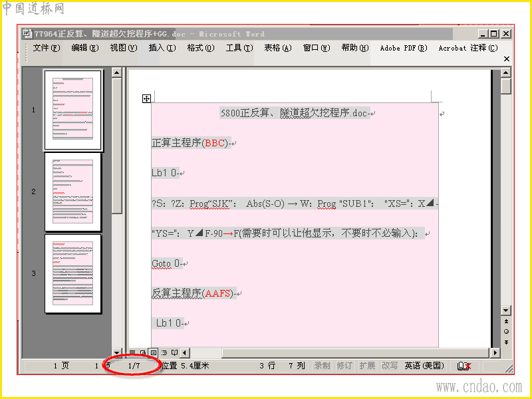Open Reading Layout view button
Image resolution: width=532 pixels, height=399 pixels.
(x=174, y=353)
